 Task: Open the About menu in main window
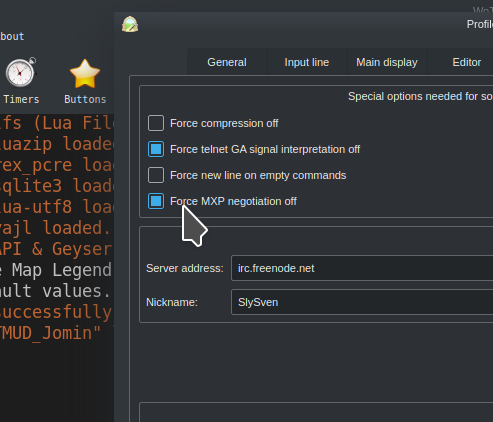tap(12, 36)
